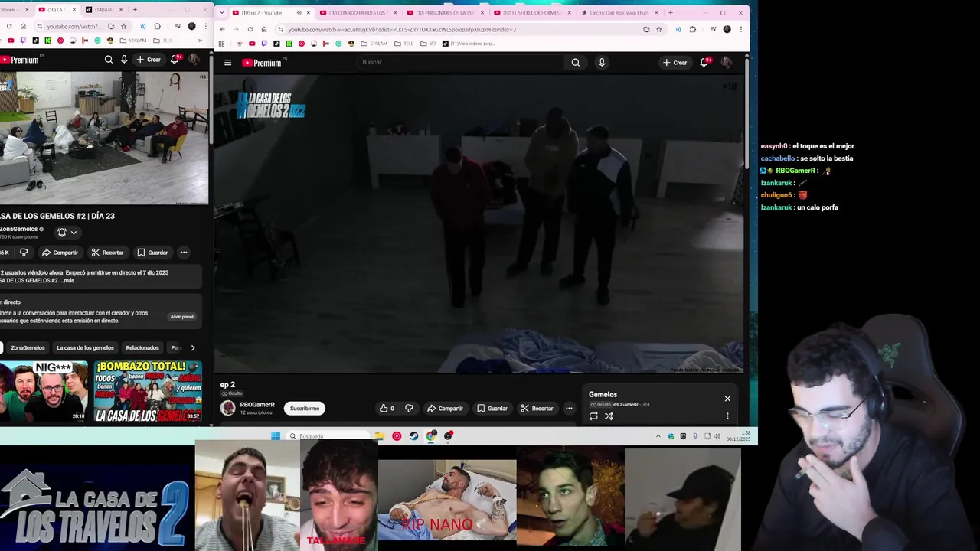Open Windows Start menu
Viewport: 980px width, 551px height.
point(276,436)
